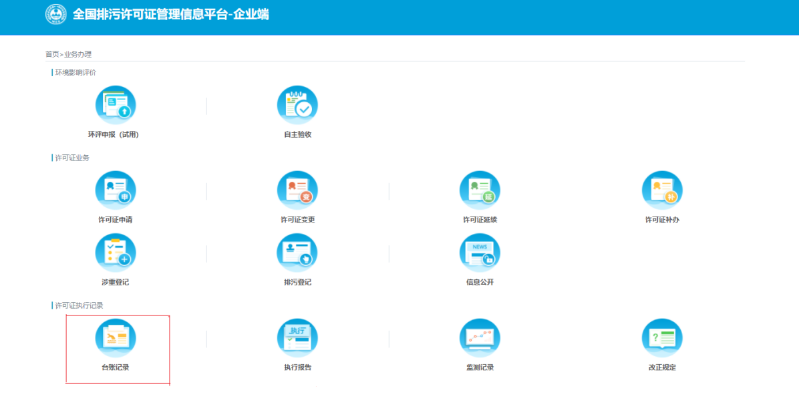Click the platform emblem logo in header
799x413 pixels.
56,15
